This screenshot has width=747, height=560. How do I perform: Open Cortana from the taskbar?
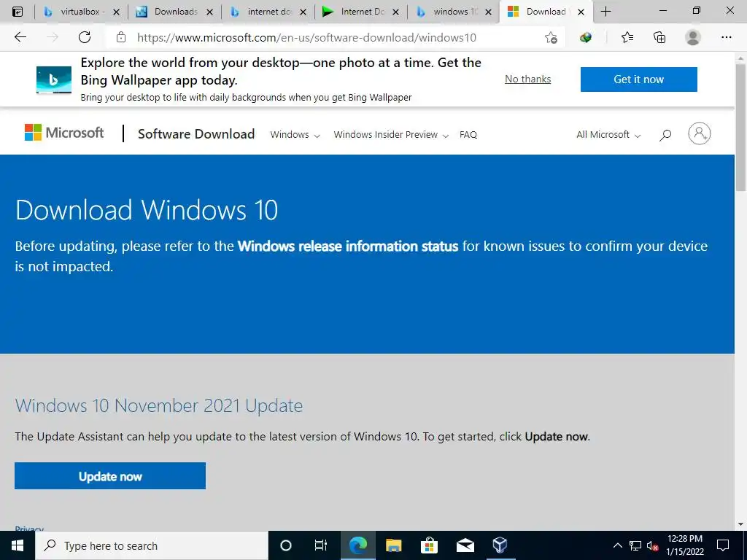286,545
